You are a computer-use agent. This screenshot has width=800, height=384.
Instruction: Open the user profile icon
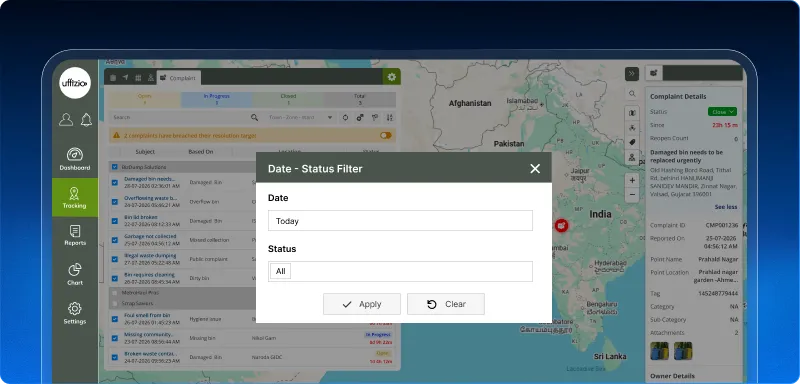tap(66, 119)
